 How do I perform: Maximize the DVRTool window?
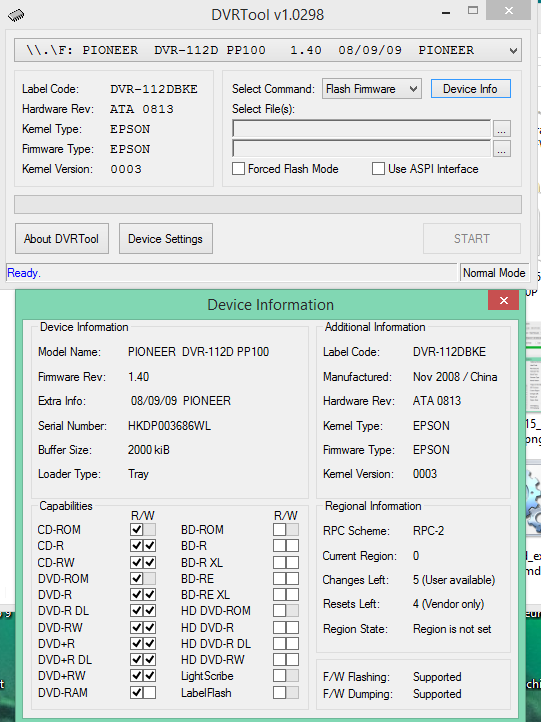(473, 10)
